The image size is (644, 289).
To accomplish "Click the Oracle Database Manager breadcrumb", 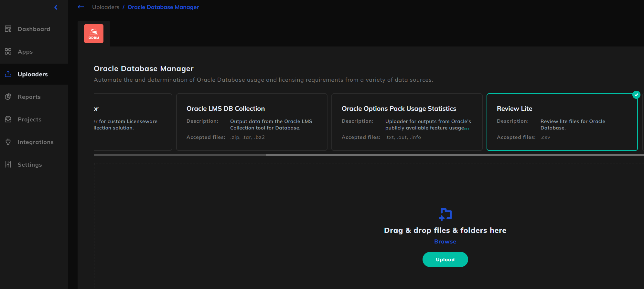I will click(163, 7).
